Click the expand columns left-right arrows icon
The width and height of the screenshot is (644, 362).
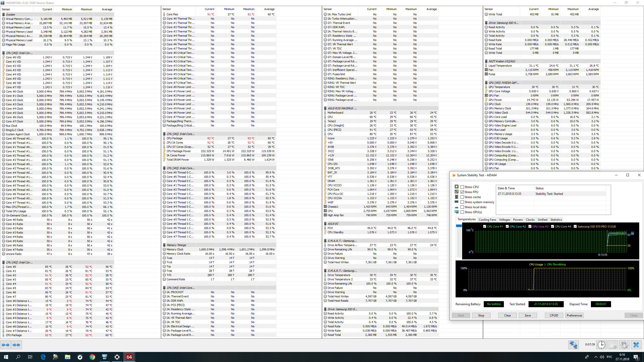point(6,345)
